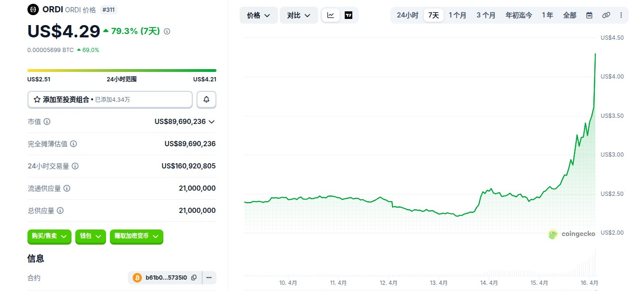Open the calendar date range picker
Screen dimensions: 644x291
(x=589, y=15)
